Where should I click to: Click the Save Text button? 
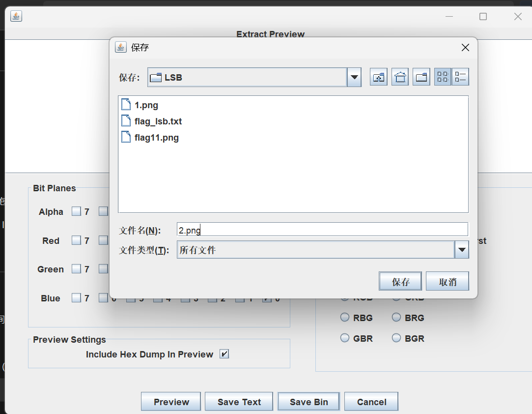point(239,402)
